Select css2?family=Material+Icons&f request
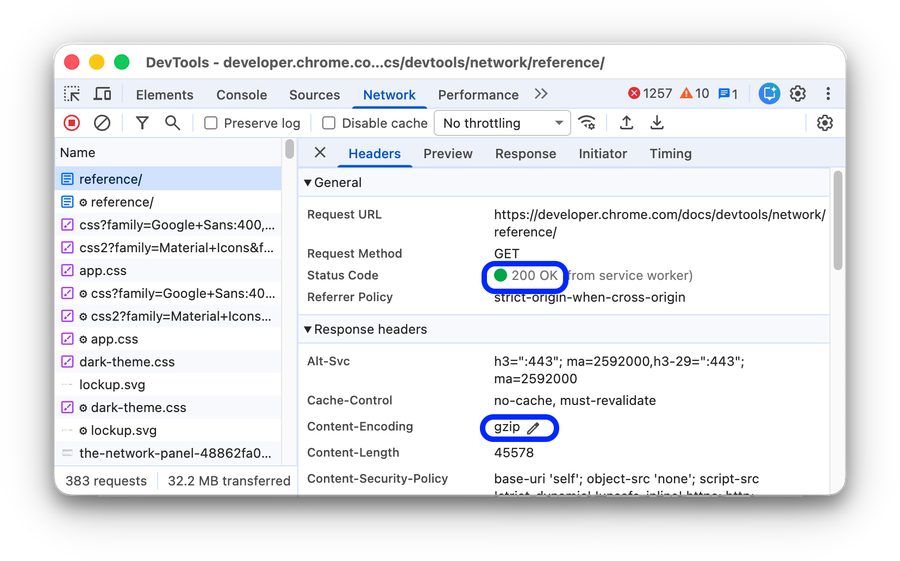 pos(168,247)
